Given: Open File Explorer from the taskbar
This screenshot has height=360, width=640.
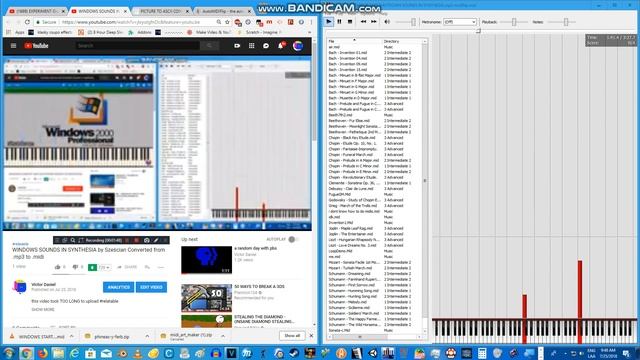Looking at the screenshot, I should pos(58,353).
